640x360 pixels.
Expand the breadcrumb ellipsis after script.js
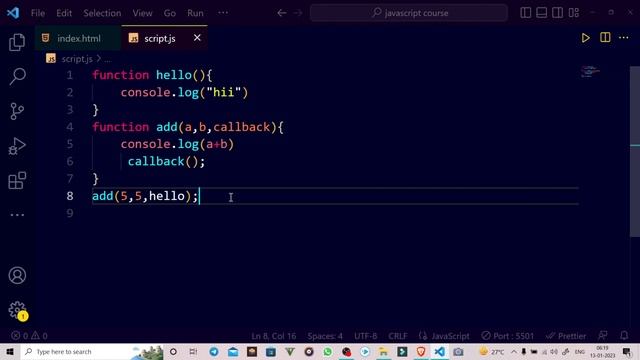tap(107, 59)
